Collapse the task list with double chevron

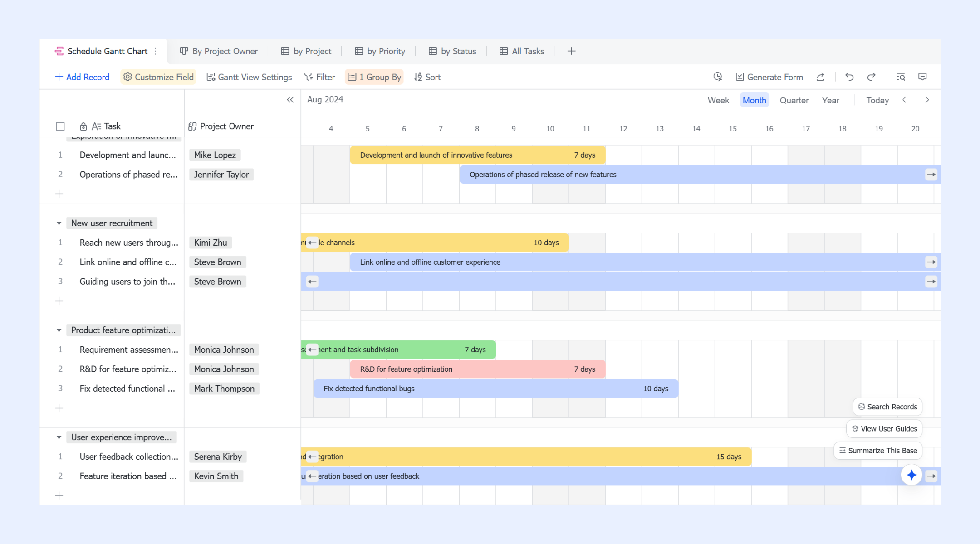click(290, 100)
